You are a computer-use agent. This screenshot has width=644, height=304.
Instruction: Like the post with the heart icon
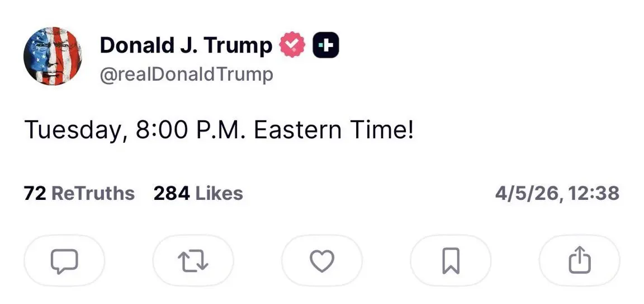[x=322, y=261]
